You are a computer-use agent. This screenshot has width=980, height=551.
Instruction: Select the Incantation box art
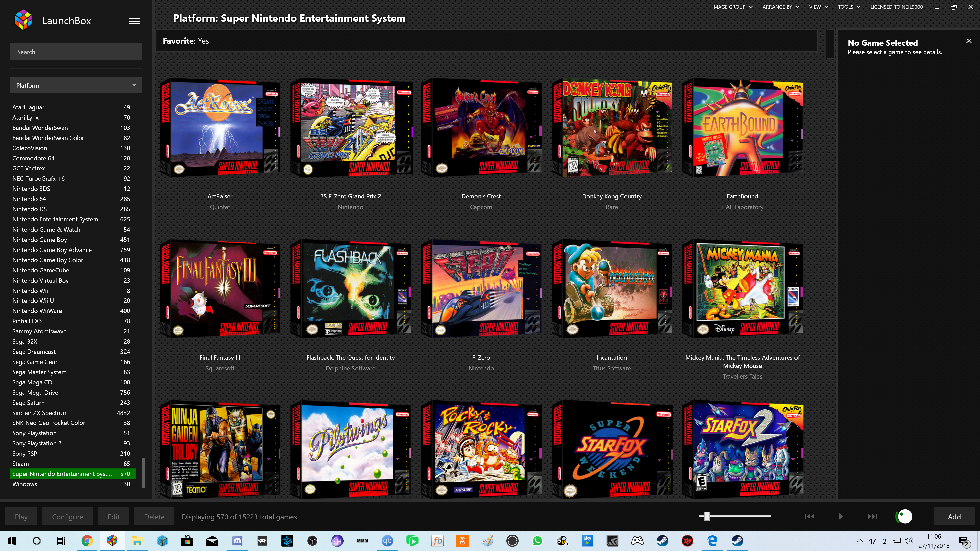[612, 289]
